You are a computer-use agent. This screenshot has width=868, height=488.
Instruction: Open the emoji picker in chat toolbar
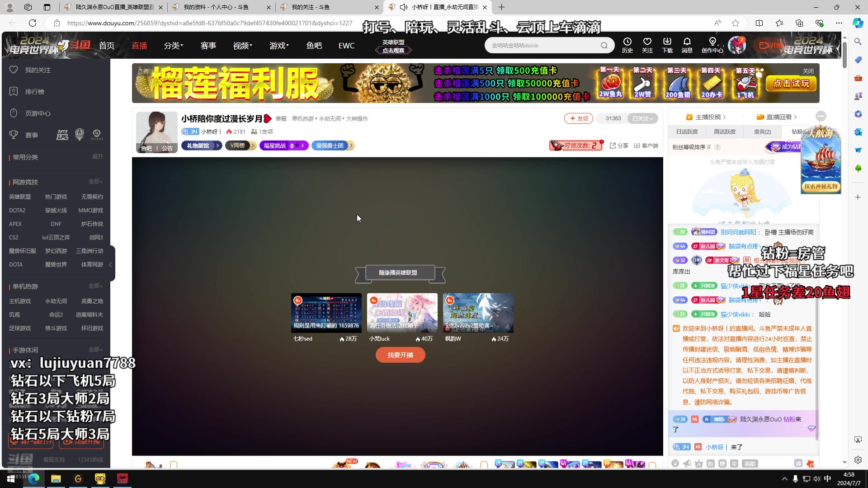[x=675, y=463]
